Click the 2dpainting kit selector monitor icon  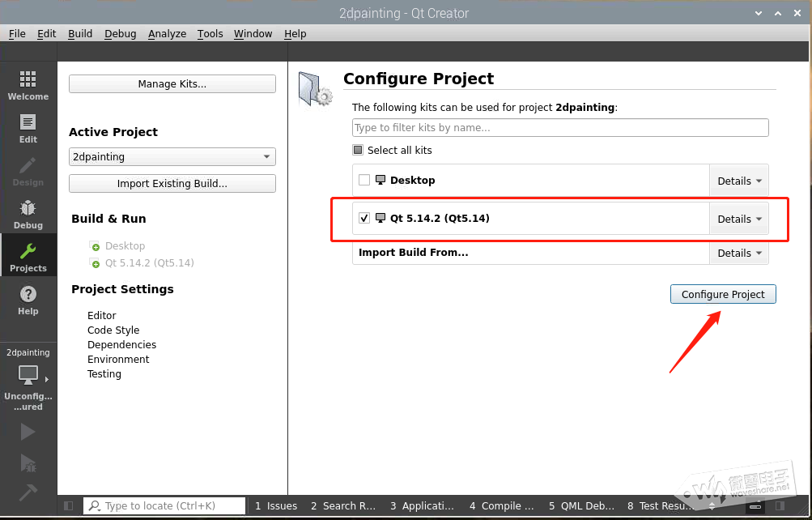[28, 376]
